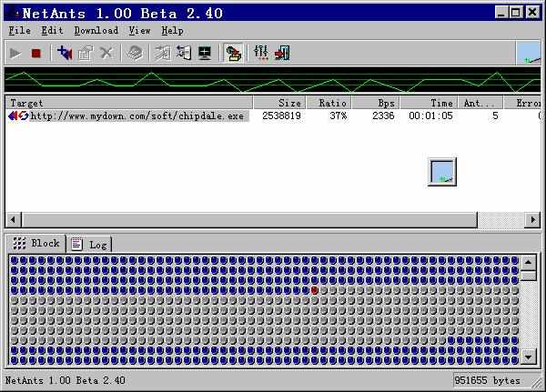
Task: Click the horizontal scrollbar thumb in job list
Action: [249, 220]
